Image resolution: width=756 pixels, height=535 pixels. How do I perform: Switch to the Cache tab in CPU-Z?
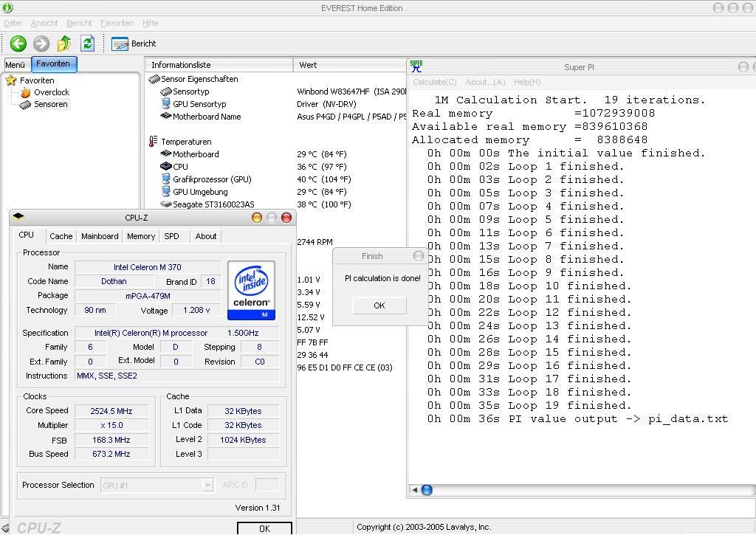(61, 236)
